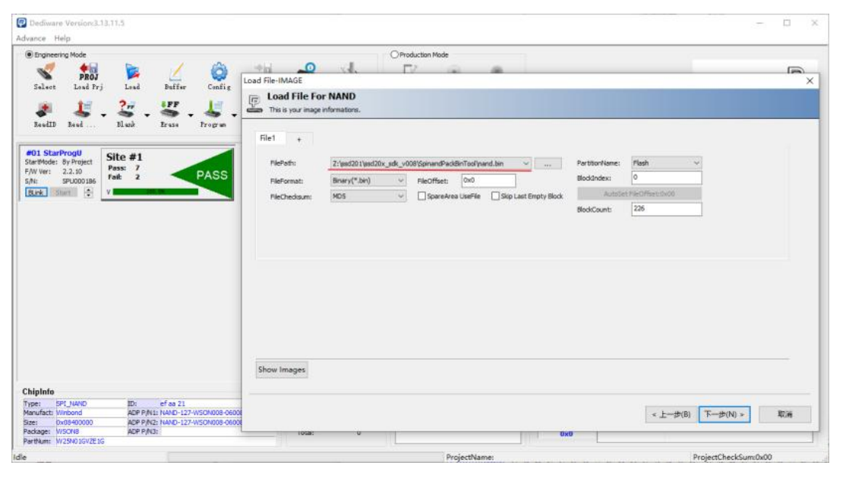Open the FilePath dropdown

pyautogui.click(x=526, y=164)
